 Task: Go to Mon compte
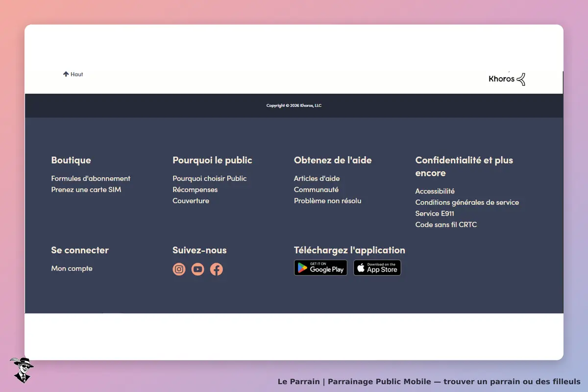(72, 269)
